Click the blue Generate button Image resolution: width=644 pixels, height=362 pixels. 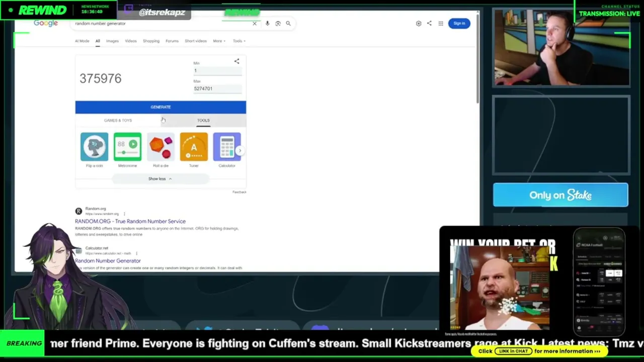pyautogui.click(x=160, y=107)
